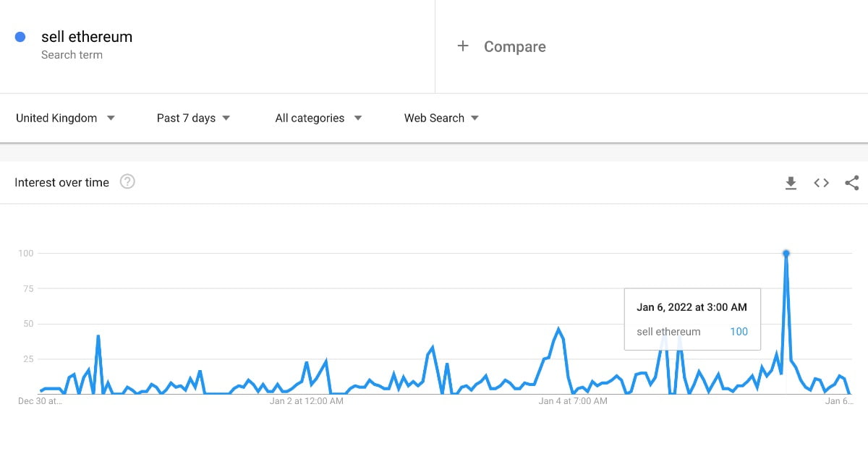
Task: Click the blue dot beside sell ethereum
Action: (x=20, y=37)
